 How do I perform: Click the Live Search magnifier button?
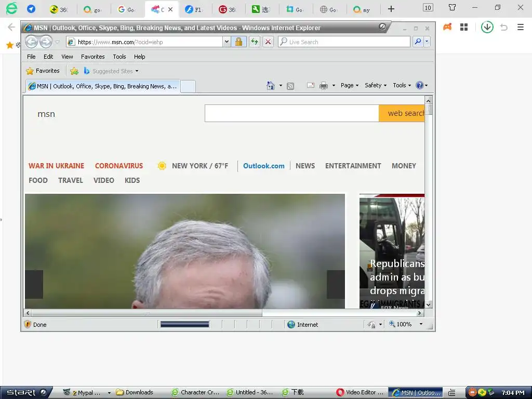coord(418,42)
